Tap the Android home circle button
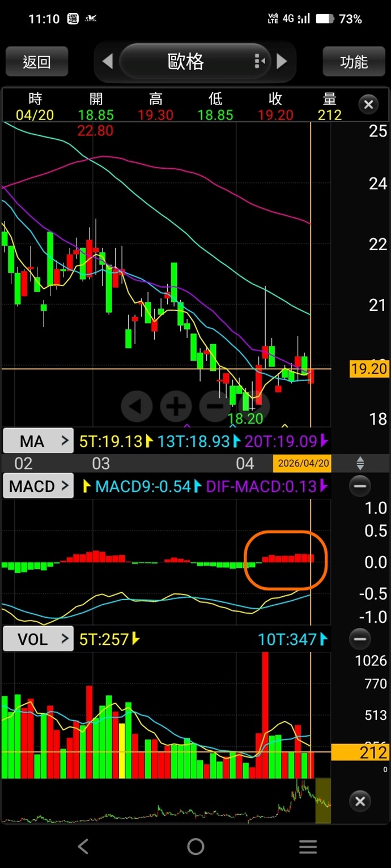The width and height of the screenshot is (391, 868). [195, 846]
